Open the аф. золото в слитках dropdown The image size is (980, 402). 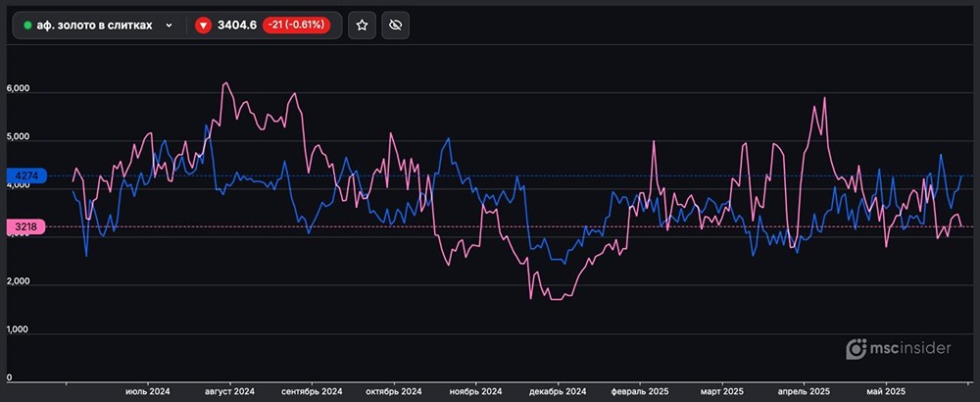[96, 25]
